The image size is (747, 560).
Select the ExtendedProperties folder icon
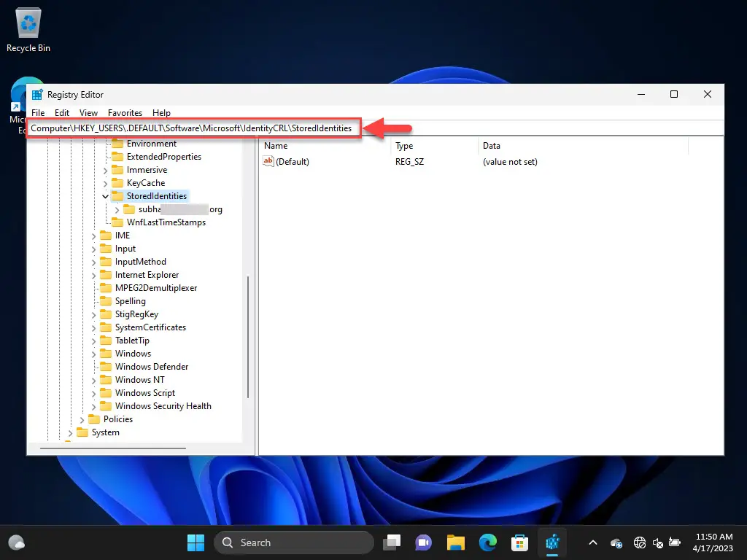pyautogui.click(x=117, y=157)
